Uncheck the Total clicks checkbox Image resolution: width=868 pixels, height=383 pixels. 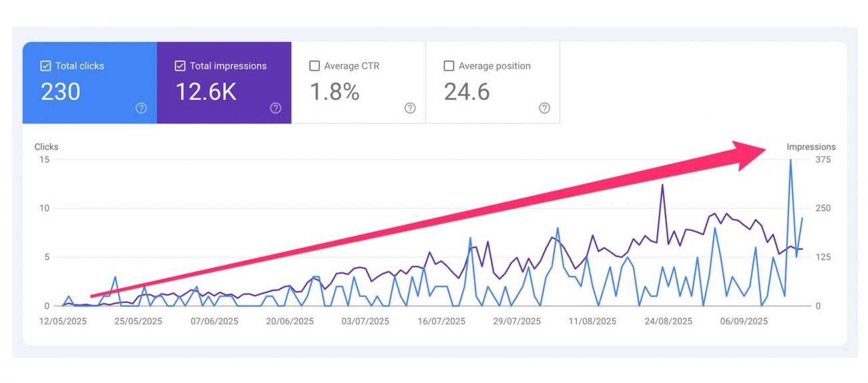(45, 66)
